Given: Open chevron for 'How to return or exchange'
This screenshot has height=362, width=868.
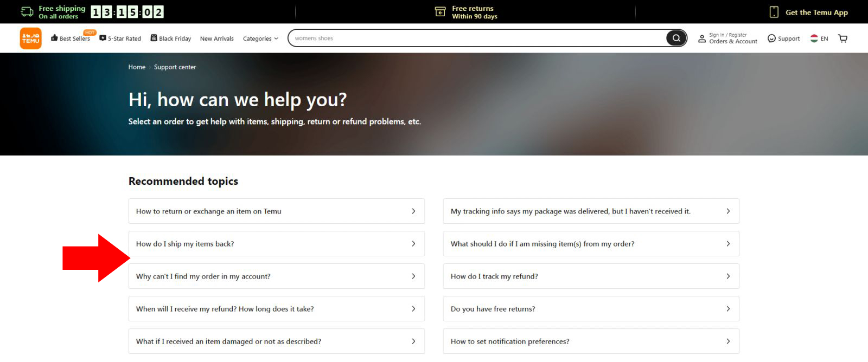Looking at the screenshot, I should 413,211.
